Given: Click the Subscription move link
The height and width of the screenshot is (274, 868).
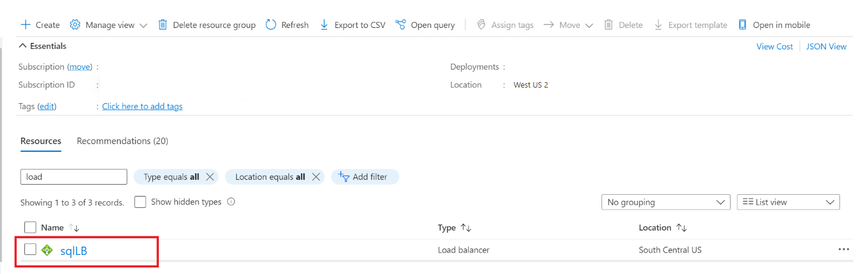Looking at the screenshot, I should [x=80, y=67].
